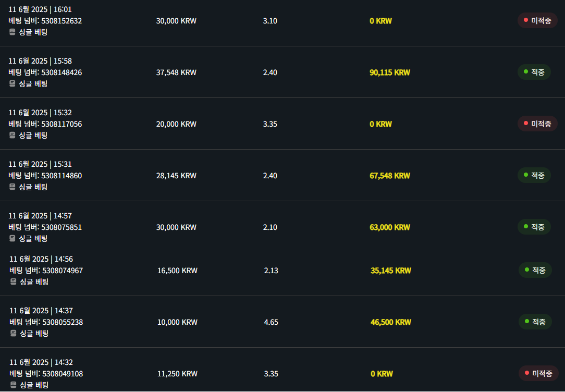This screenshot has height=392, width=565.
Task: Click the coin stack icon under bet 5308148426
Action: tap(13, 84)
